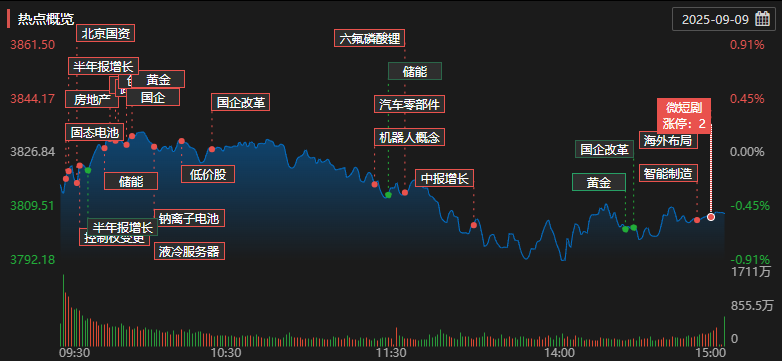
Task: Select the 六氟磷酸锂 hotspot label
Action: (369, 38)
